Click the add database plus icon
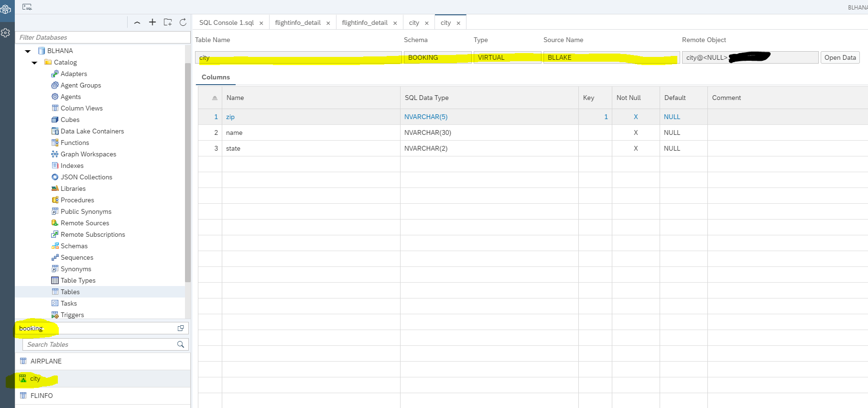868x408 pixels. pyautogui.click(x=152, y=22)
